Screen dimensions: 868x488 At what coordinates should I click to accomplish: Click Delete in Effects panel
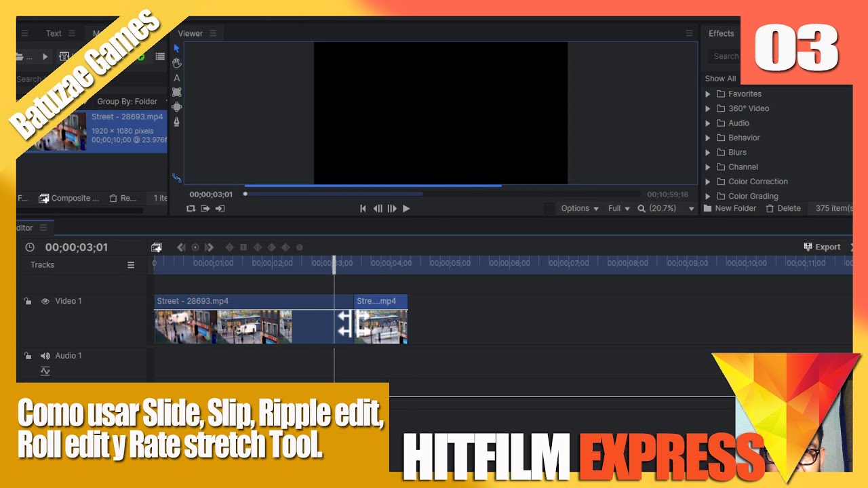click(x=783, y=209)
